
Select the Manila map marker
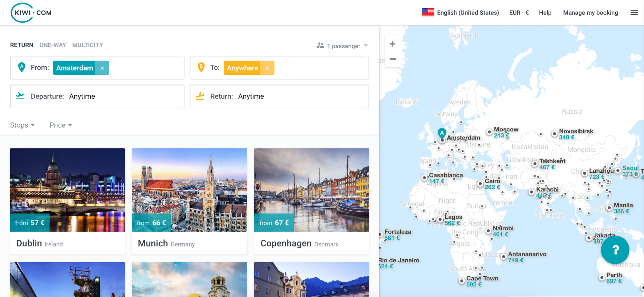tap(609, 208)
